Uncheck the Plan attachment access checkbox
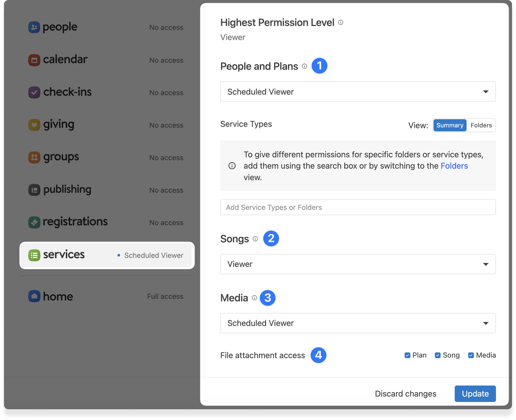This screenshot has height=420, width=516. tap(407, 355)
